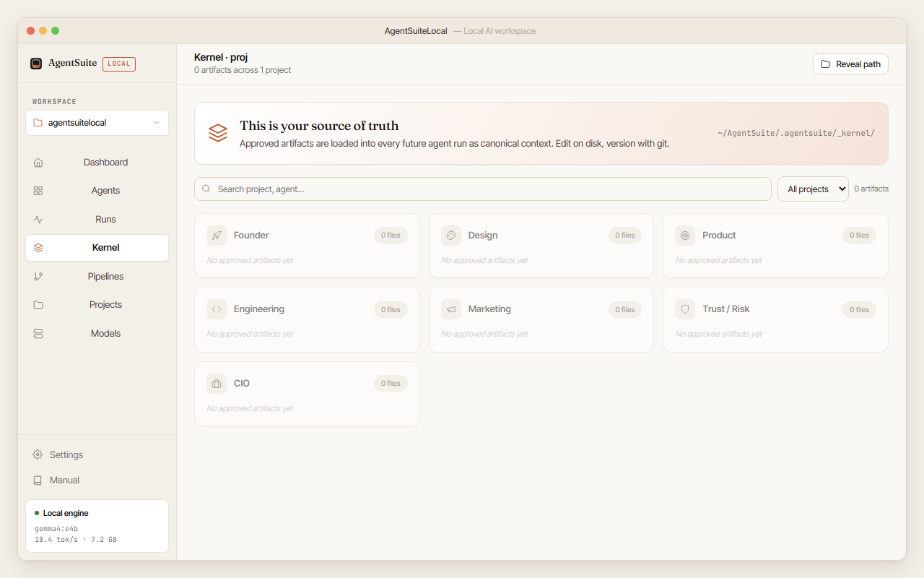Click the WORKSPACE section label
This screenshot has width=924, height=578.
coord(54,102)
